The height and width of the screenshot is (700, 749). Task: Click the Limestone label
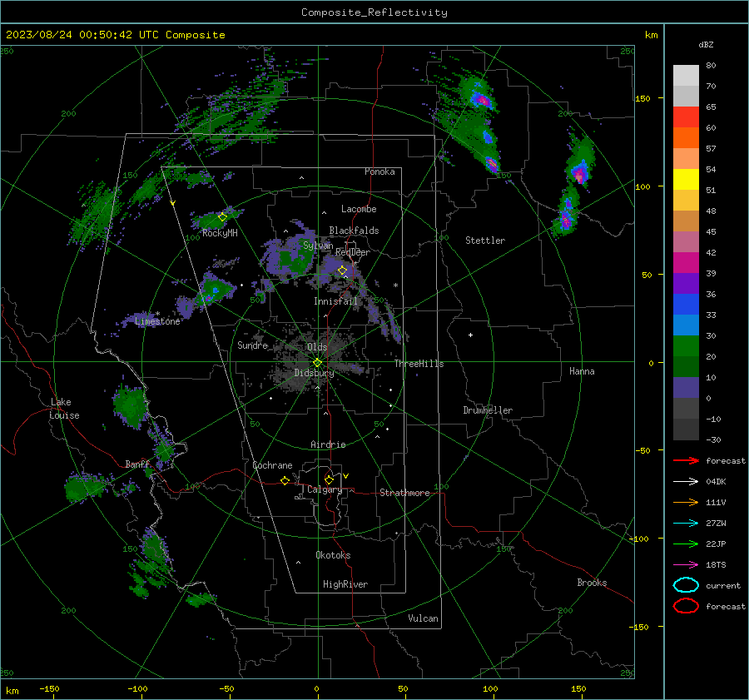pos(157,321)
